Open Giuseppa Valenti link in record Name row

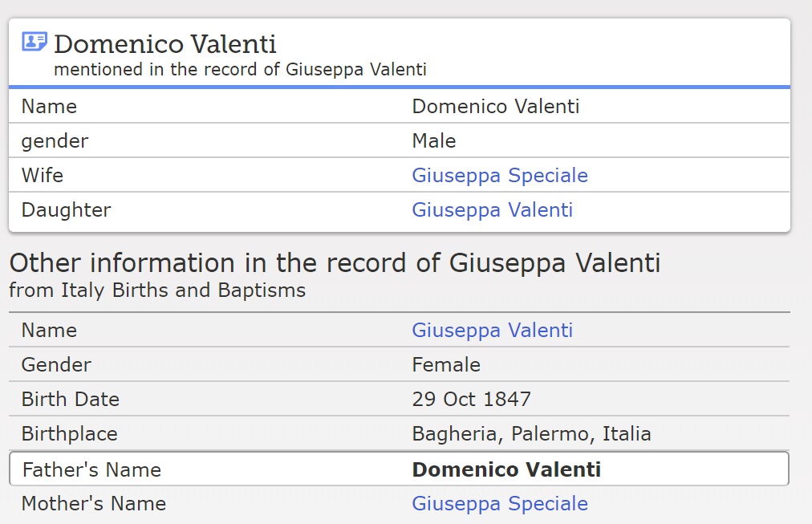492,331
